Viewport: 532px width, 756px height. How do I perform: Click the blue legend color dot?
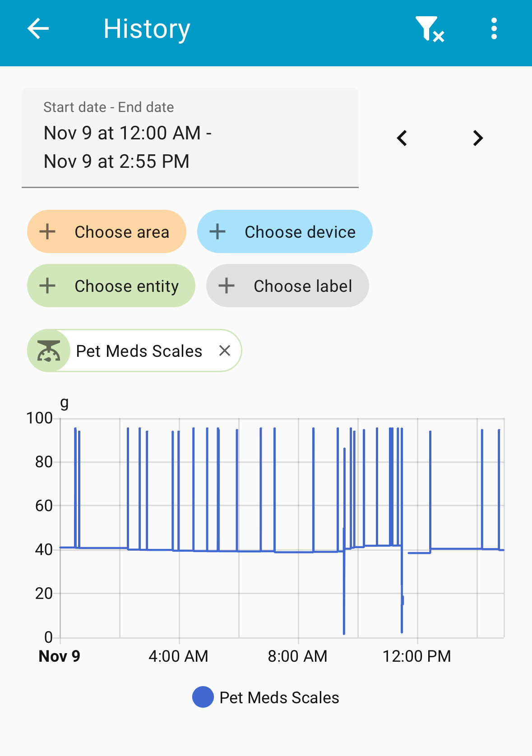pyautogui.click(x=203, y=697)
